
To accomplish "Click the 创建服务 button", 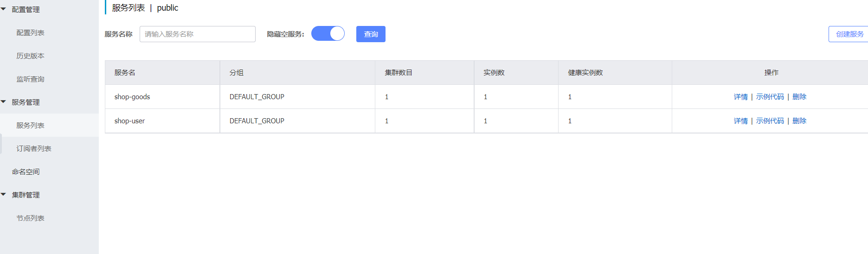I will pyautogui.click(x=849, y=34).
